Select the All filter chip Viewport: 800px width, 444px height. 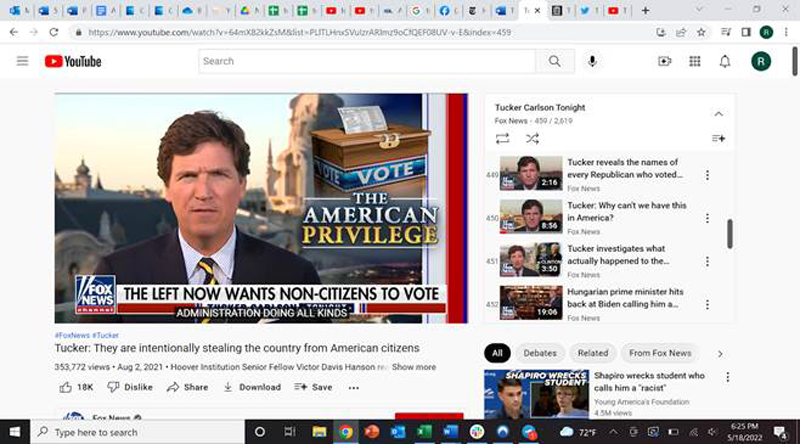coord(497,353)
